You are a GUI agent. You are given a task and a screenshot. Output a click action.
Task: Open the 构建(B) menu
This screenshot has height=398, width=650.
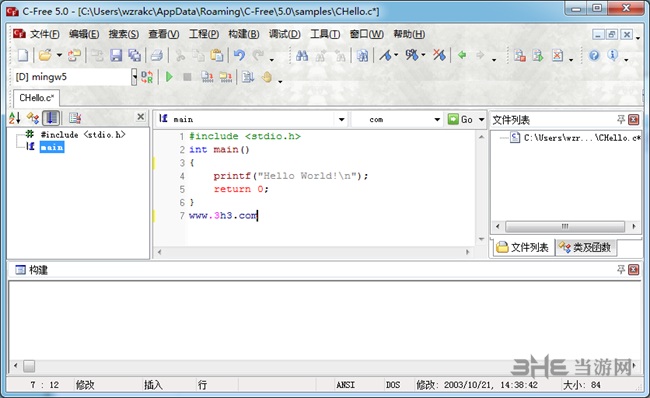pos(244,34)
